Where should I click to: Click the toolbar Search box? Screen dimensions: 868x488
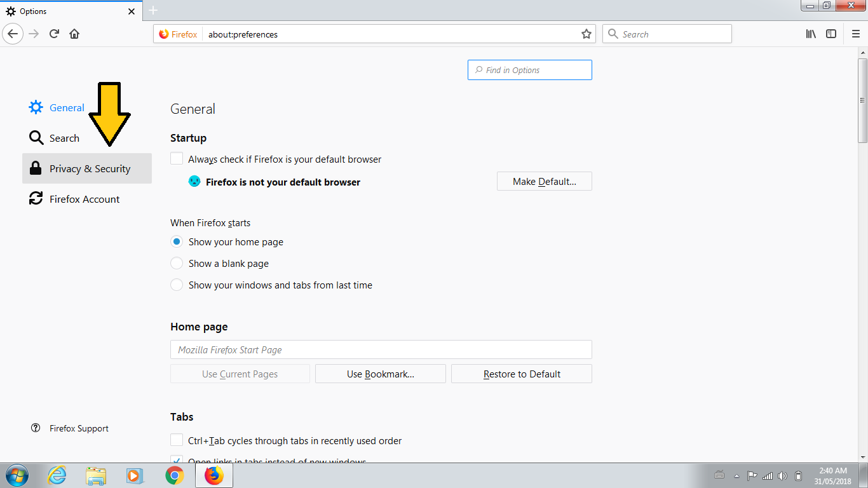(667, 34)
